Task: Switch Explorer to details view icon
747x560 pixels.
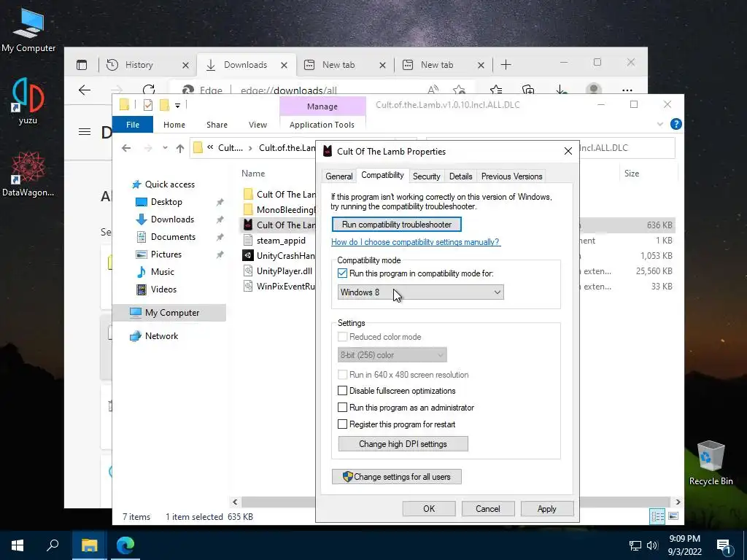Action: pyautogui.click(x=657, y=517)
